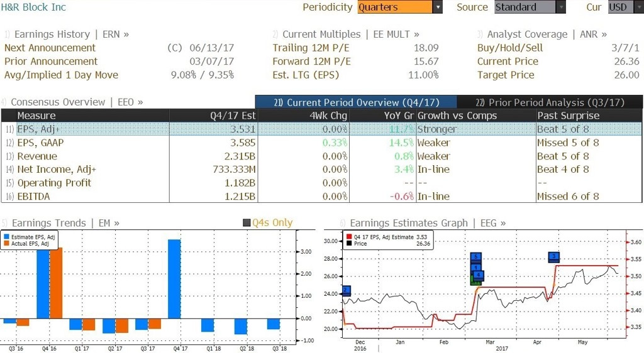The height and width of the screenshot is (353, 644).
Task: Switch to Prior Period Analysis (Q3/17) tab
Action: 550,102
